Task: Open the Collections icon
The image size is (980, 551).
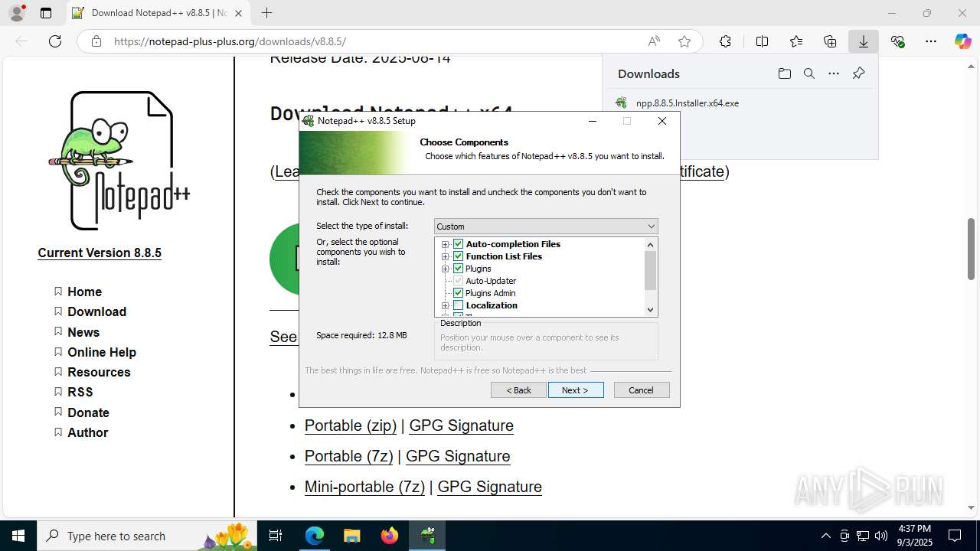Action: pyautogui.click(x=830, y=41)
